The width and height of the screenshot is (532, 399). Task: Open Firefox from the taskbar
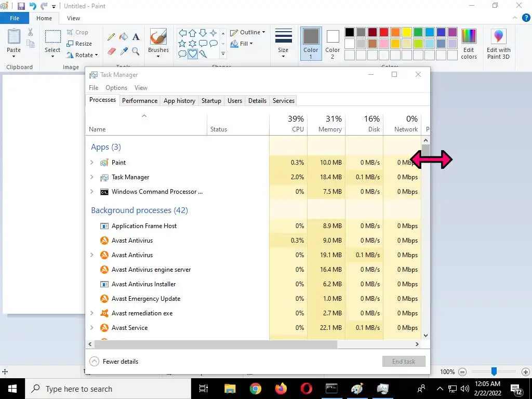[x=281, y=389]
